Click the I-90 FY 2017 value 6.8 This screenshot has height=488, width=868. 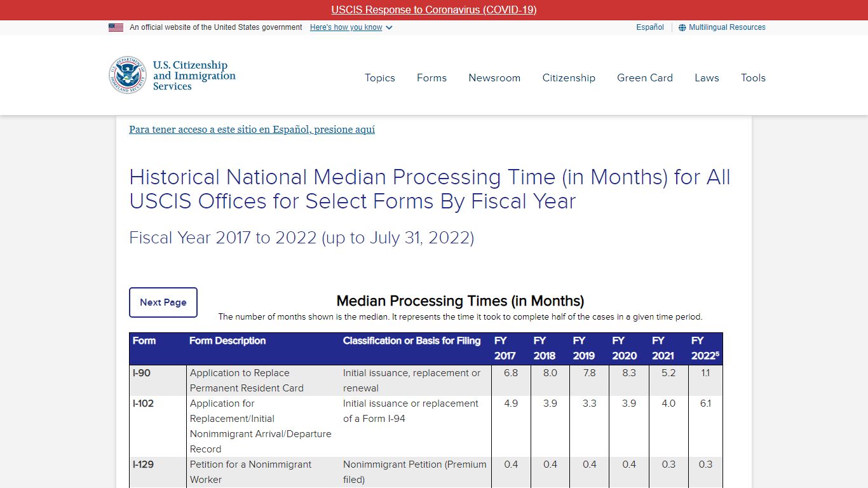511,373
